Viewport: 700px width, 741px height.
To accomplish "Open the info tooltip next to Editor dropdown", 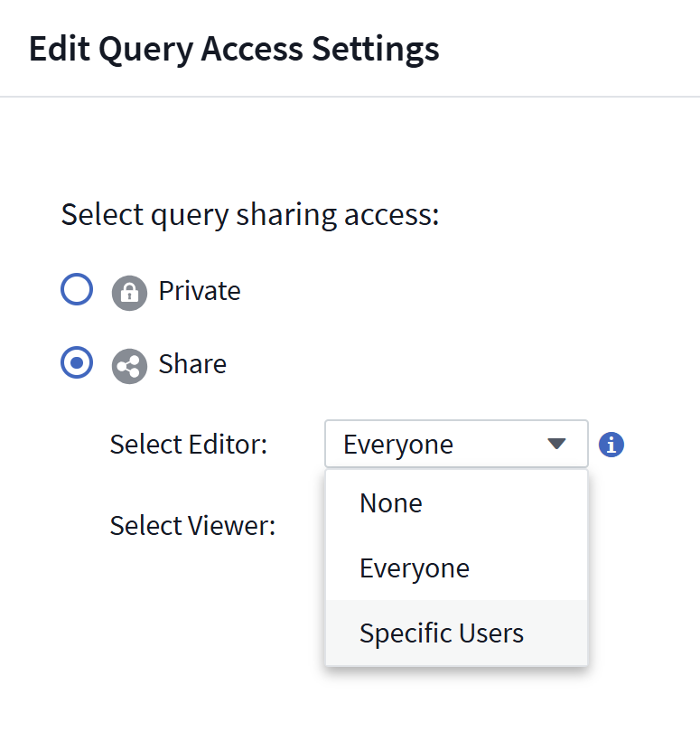I will [x=611, y=444].
